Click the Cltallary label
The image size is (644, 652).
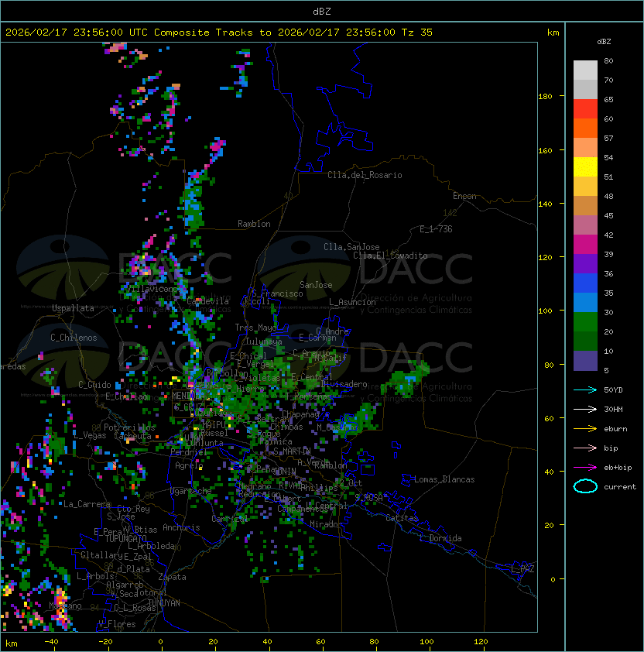[x=101, y=555]
